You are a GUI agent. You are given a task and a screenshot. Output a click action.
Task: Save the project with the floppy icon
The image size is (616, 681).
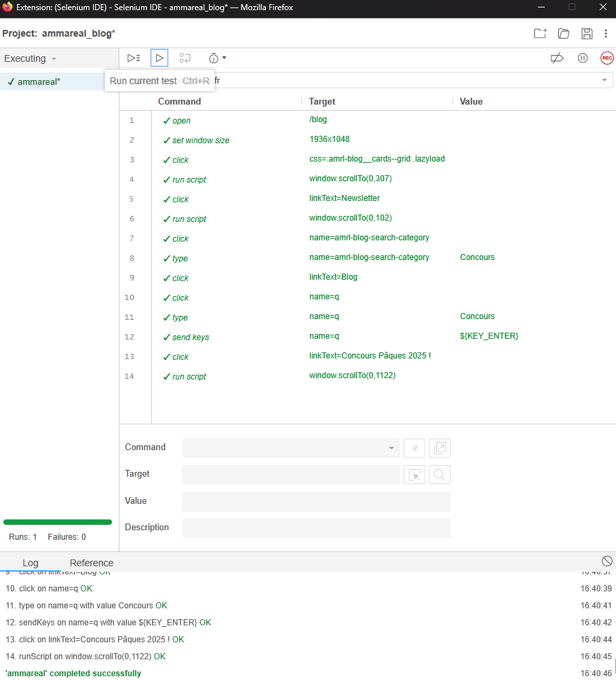click(587, 34)
